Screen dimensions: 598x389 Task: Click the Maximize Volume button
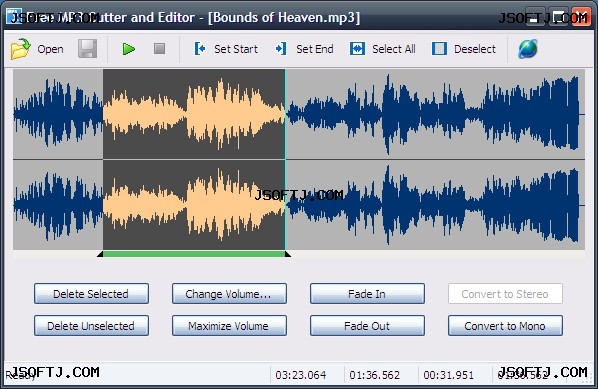229,326
